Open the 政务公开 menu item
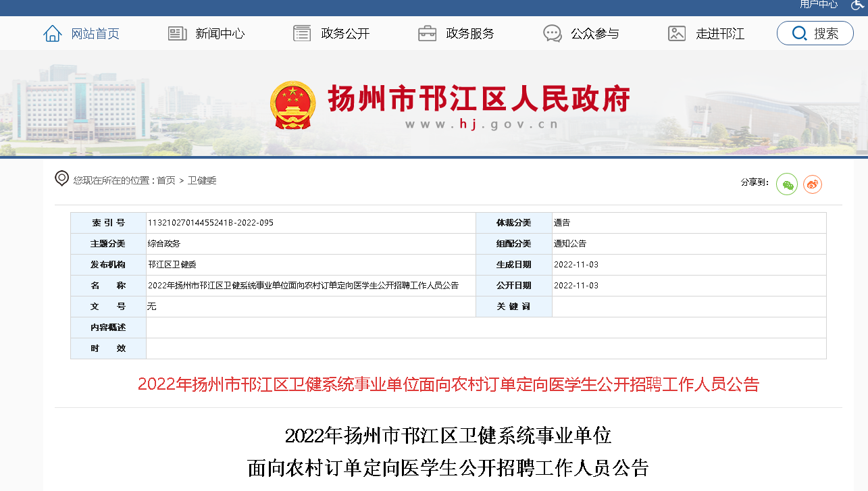This screenshot has height=491, width=868. point(345,34)
